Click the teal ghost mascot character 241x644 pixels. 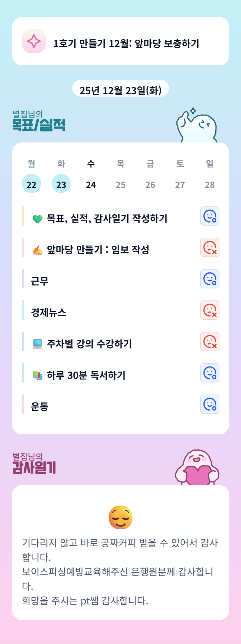(x=196, y=126)
